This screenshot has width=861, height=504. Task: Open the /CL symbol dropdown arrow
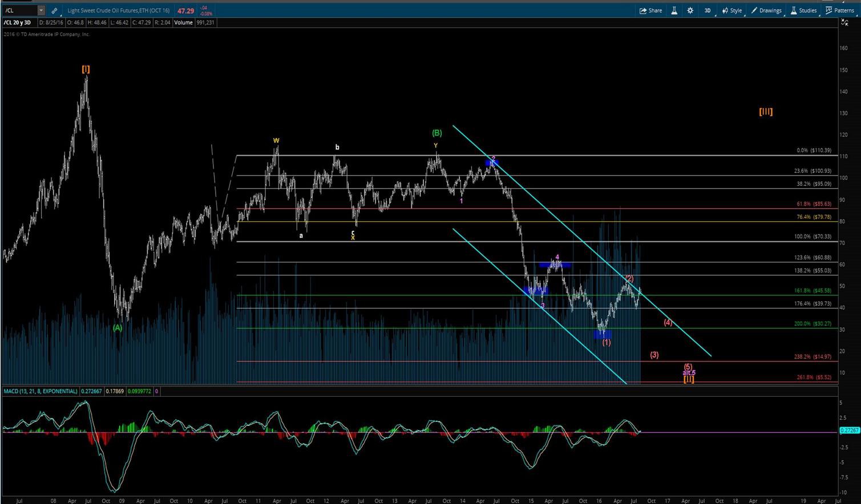click(x=41, y=10)
